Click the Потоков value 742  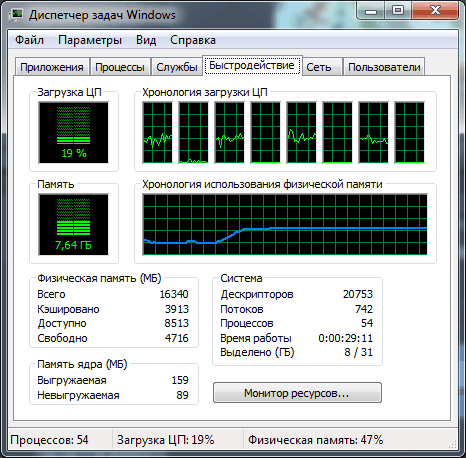[x=364, y=309]
